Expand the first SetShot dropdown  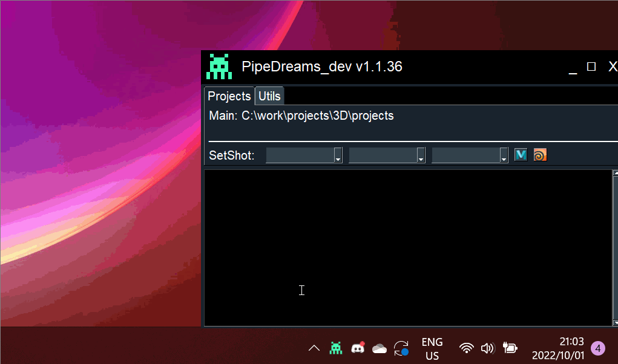point(304,155)
